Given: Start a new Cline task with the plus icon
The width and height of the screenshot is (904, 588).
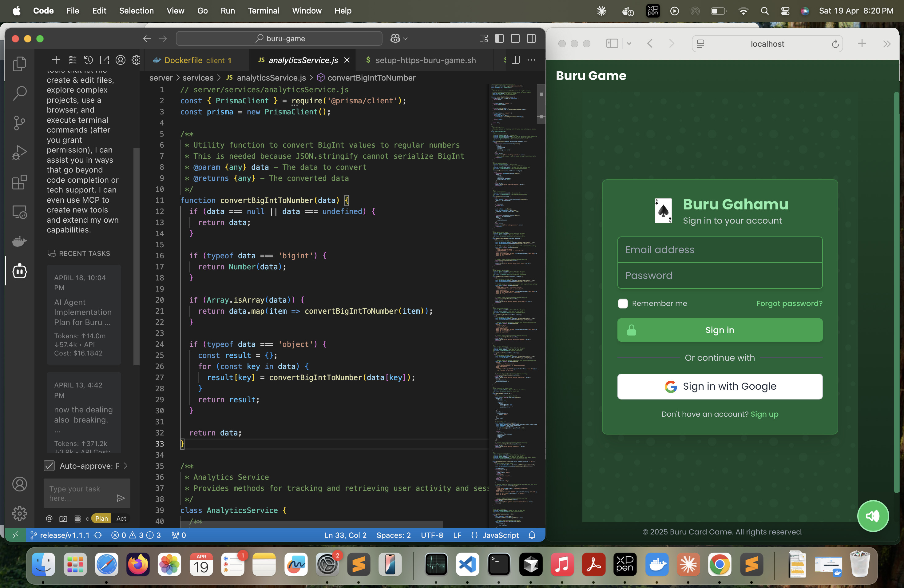Looking at the screenshot, I should (56, 60).
